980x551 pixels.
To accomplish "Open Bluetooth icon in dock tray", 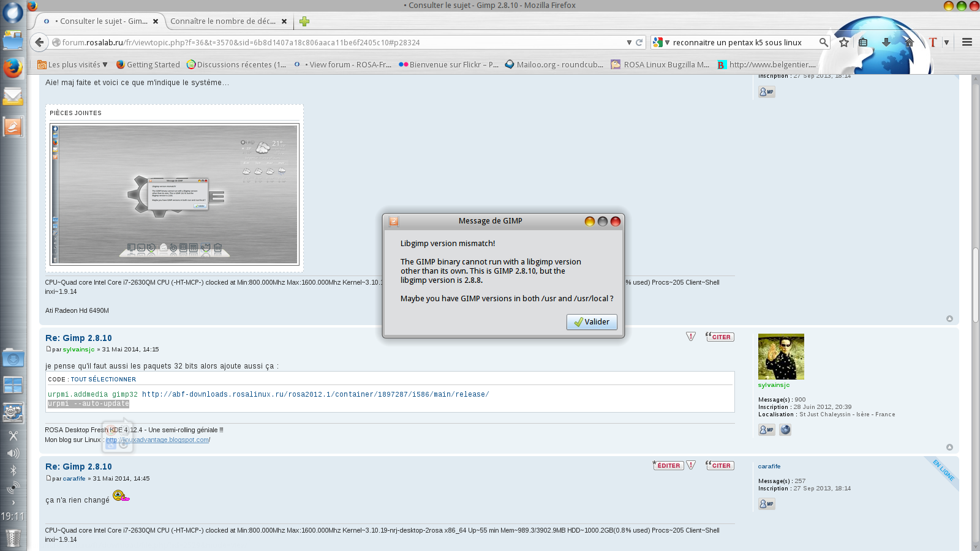I will pyautogui.click(x=13, y=470).
